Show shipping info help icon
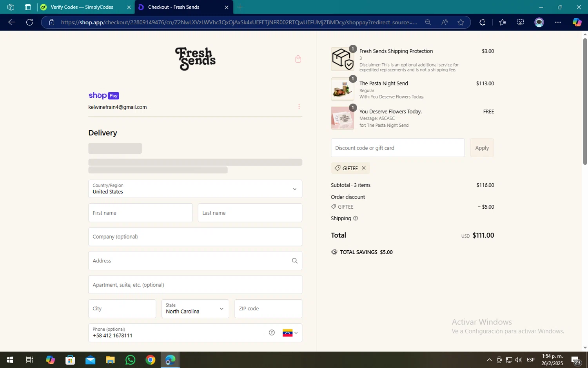 point(356,218)
